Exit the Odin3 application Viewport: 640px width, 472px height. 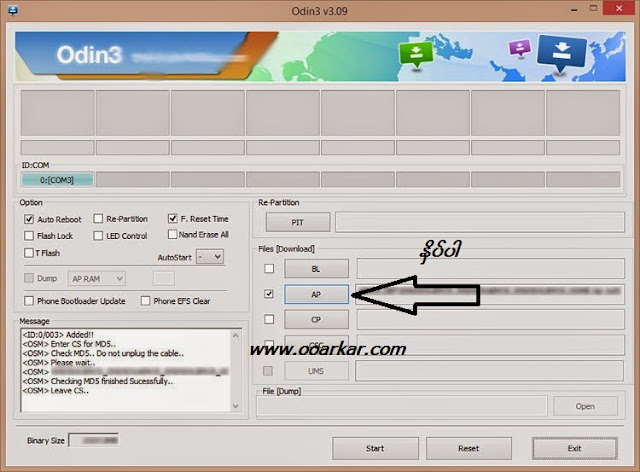tap(574, 448)
